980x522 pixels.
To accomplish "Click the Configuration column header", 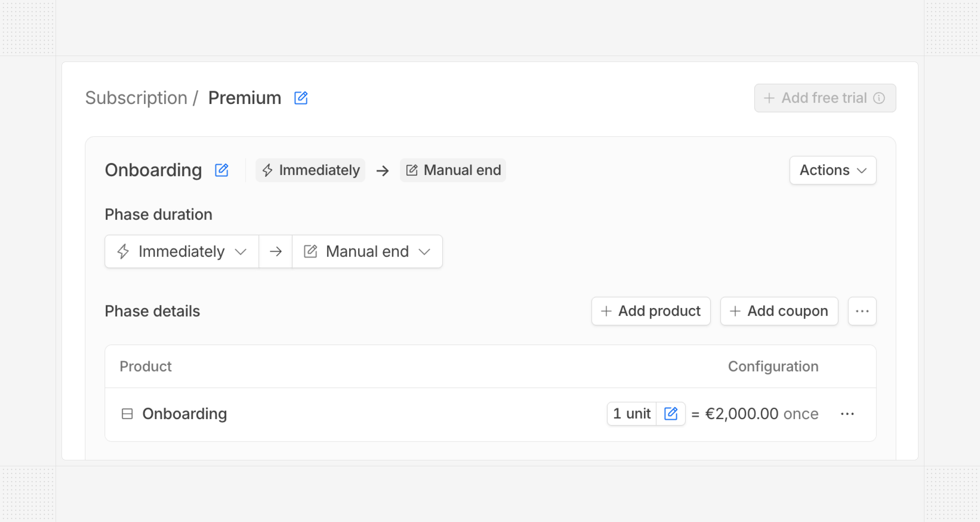I will coord(773,367).
